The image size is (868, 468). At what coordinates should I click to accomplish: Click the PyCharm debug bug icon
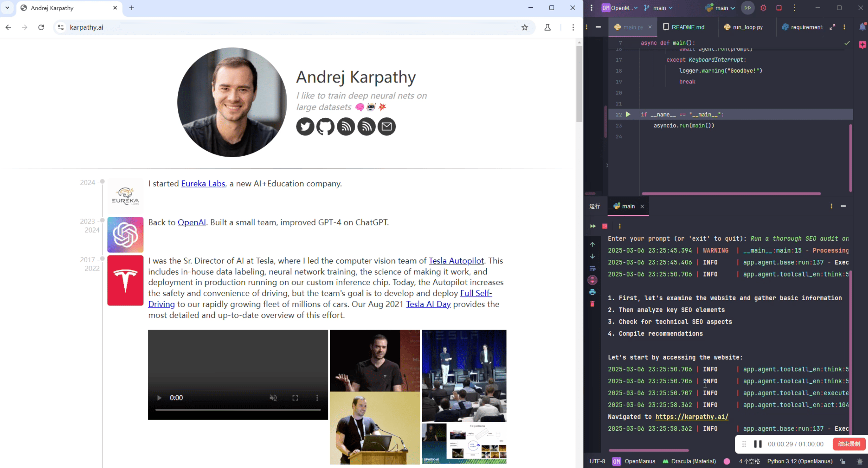[763, 8]
